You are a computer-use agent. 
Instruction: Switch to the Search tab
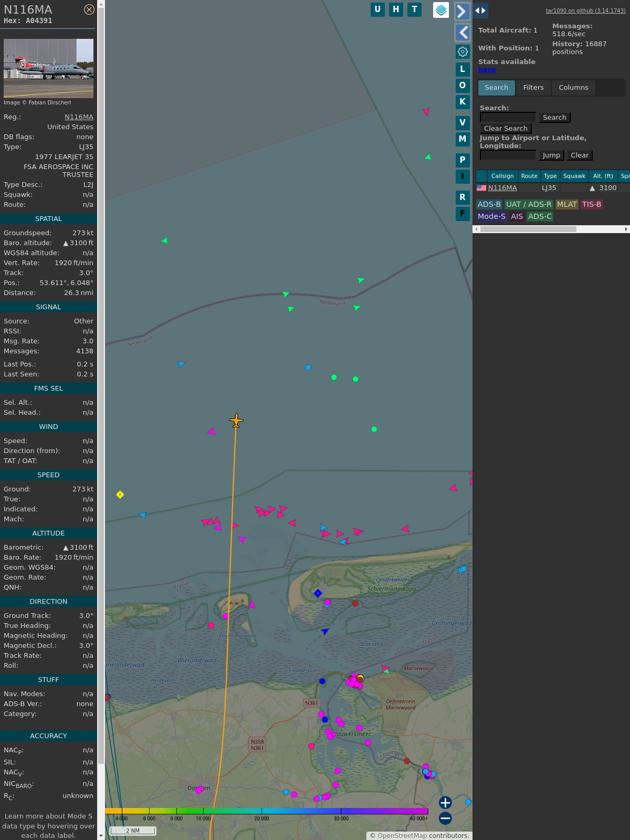tap(496, 88)
